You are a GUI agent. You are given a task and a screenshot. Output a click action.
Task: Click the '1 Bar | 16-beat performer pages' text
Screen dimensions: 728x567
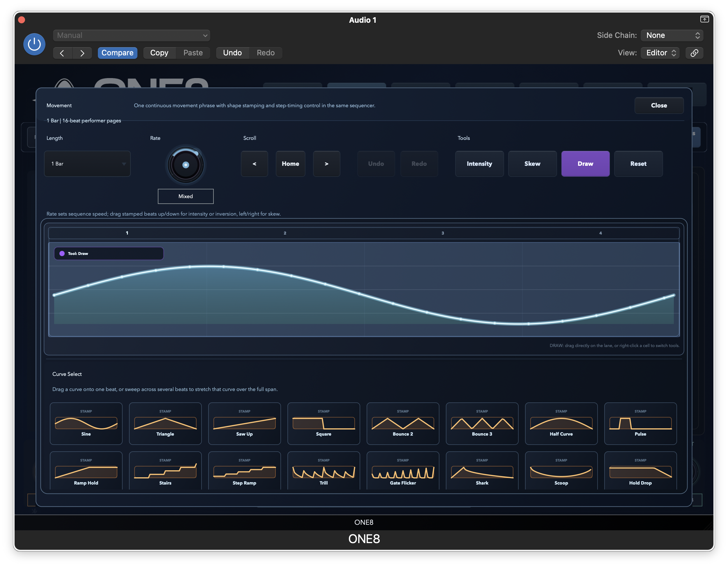[x=84, y=121]
